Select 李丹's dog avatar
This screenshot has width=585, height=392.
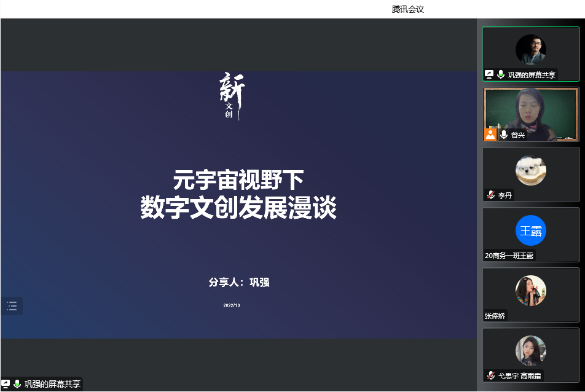pyautogui.click(x=531, y=170)
